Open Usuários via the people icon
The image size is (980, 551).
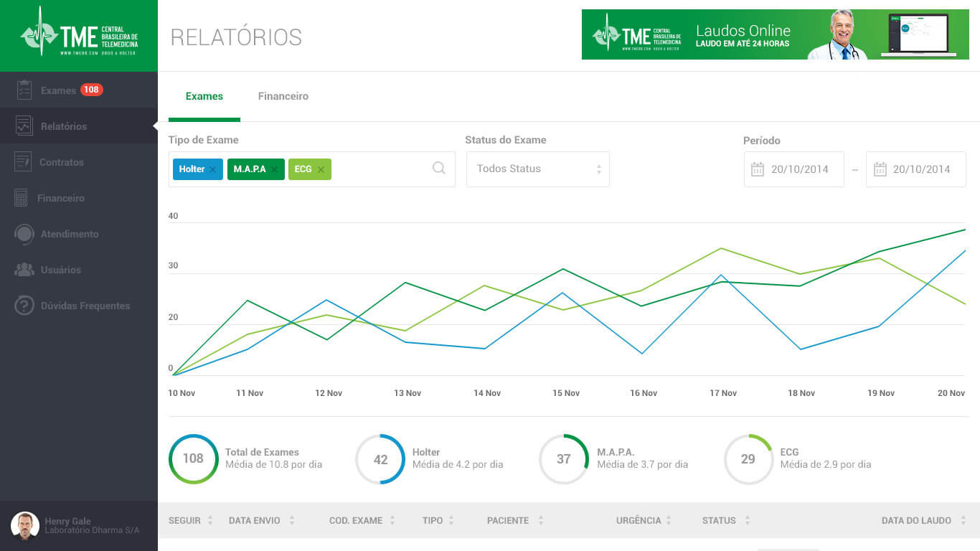click(x=24, y=270)
